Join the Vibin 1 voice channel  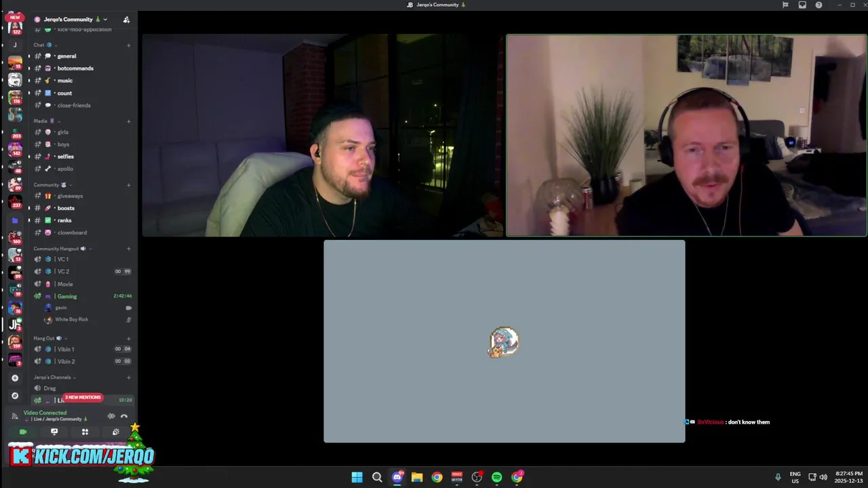click(81, 349)
